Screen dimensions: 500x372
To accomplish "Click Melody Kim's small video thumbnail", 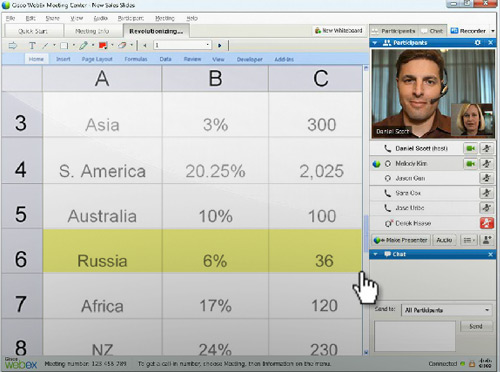I will [x=471, y=119].
